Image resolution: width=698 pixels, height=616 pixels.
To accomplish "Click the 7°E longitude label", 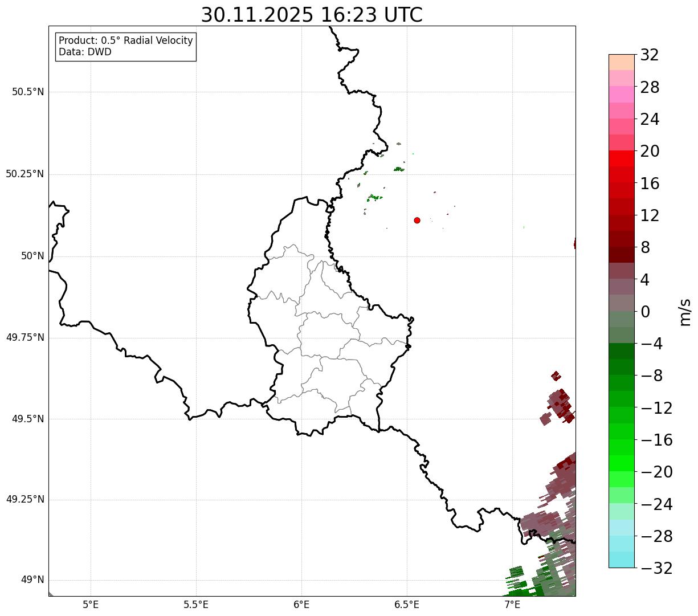I will click(x=512, y=605).
